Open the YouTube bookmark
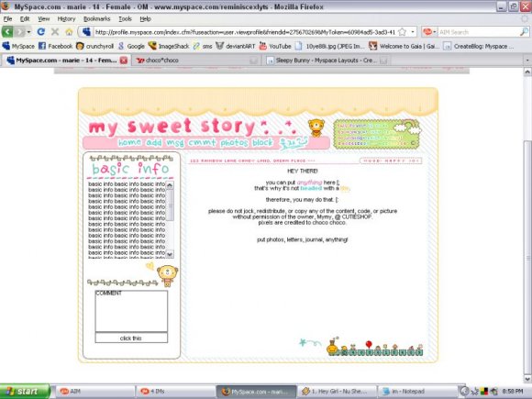Image resolution: width=532 pixels, height=399 pixels. (x=275, y=46)
